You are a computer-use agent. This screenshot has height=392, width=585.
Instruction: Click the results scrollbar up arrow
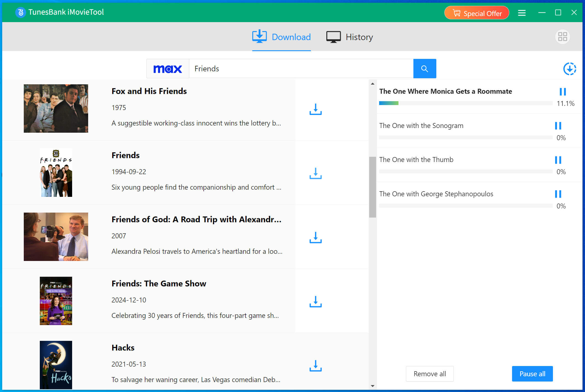point(372,83)
